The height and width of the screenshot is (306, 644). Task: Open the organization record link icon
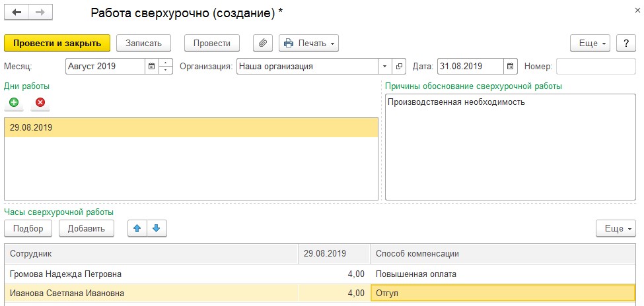(399, 67)
